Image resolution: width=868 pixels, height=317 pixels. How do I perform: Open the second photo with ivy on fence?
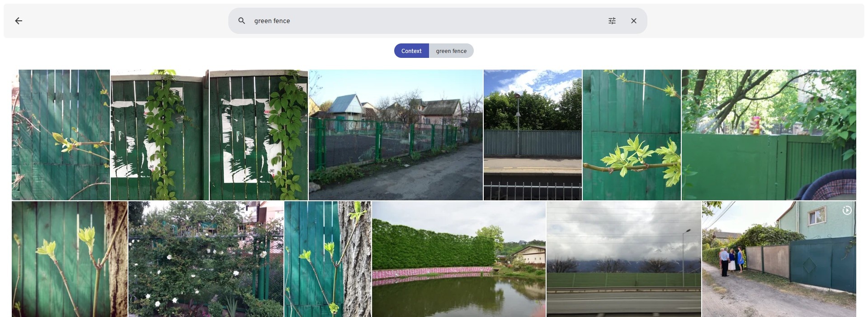point(160,135)
